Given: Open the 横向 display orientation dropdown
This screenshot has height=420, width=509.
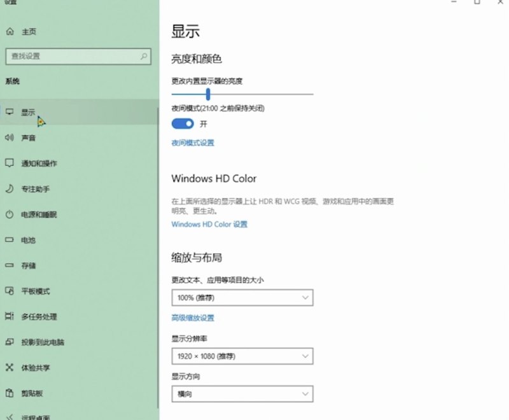Looking at the screenshot, I should pos(242,394).
